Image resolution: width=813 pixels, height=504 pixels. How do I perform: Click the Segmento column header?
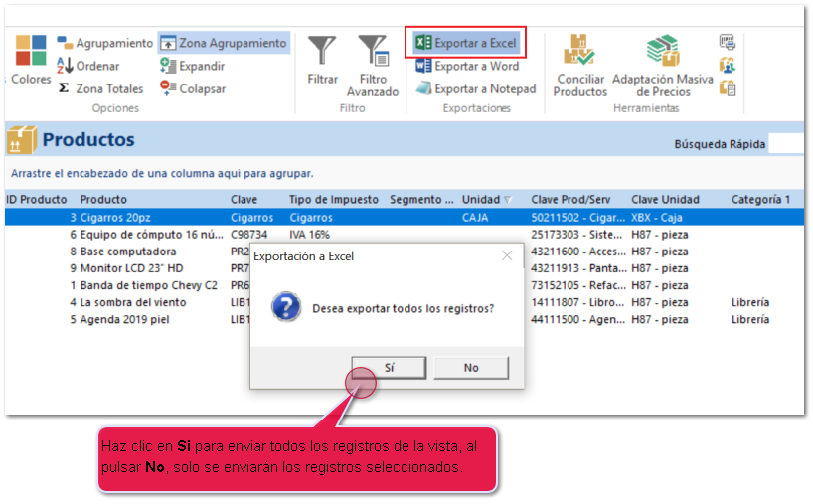tap(421, 199)
